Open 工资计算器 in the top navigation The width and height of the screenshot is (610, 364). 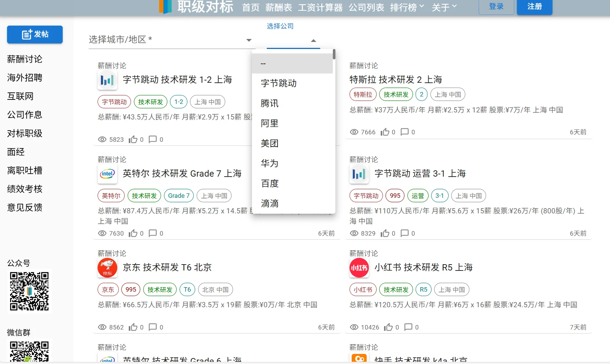(x=320, y=7)
